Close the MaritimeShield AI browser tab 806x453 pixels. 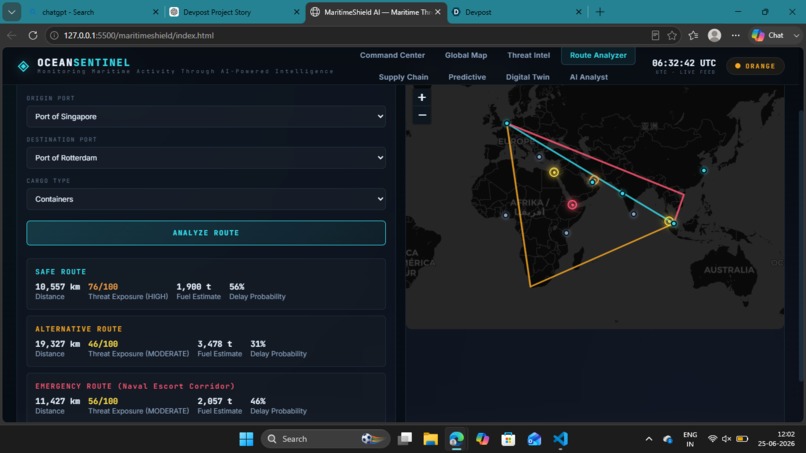click(x=437, y=12)
